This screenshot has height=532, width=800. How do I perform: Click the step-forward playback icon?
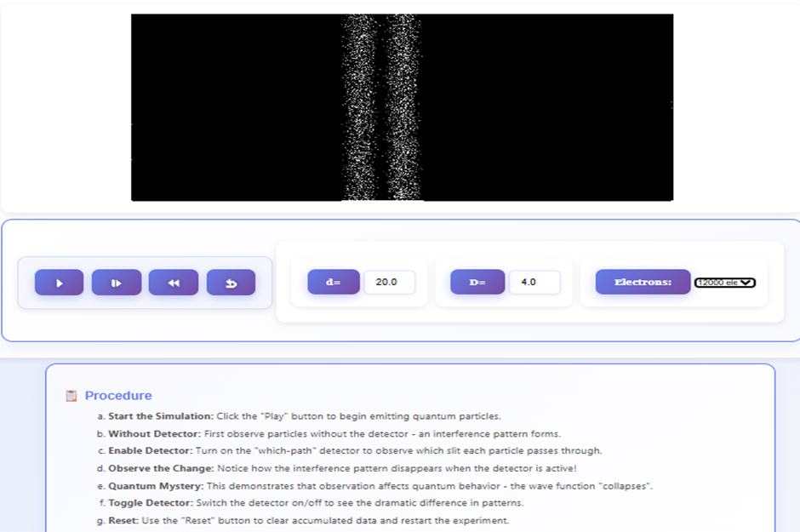[116, 282]
